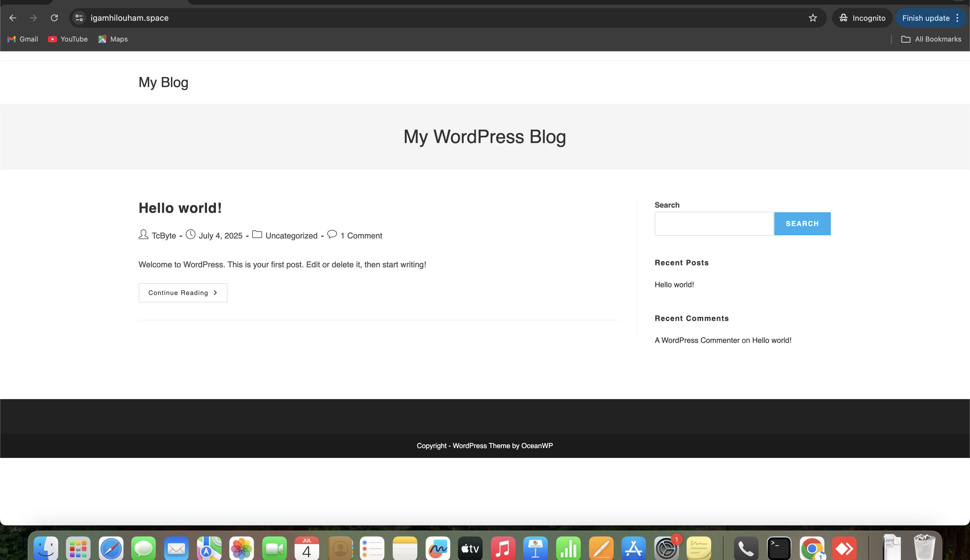Open the Hello world! post title
The image size is (970, 560).
(180, 208)
